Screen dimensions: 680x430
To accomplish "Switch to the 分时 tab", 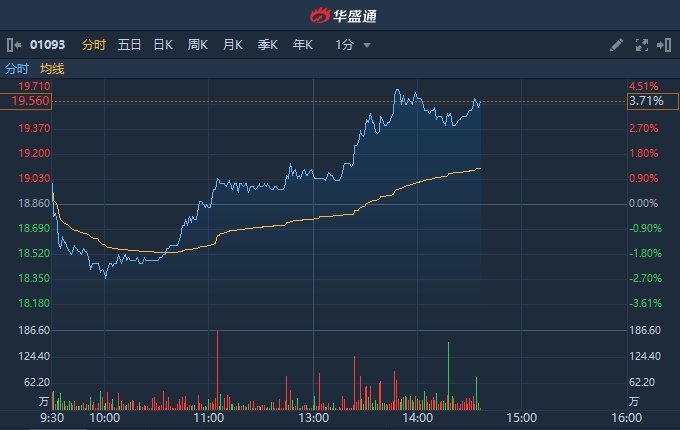I will click(94, 45).
